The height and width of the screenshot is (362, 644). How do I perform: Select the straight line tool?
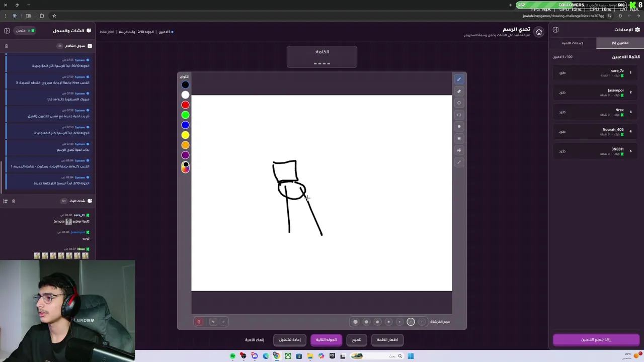click(x=459, y=162)
